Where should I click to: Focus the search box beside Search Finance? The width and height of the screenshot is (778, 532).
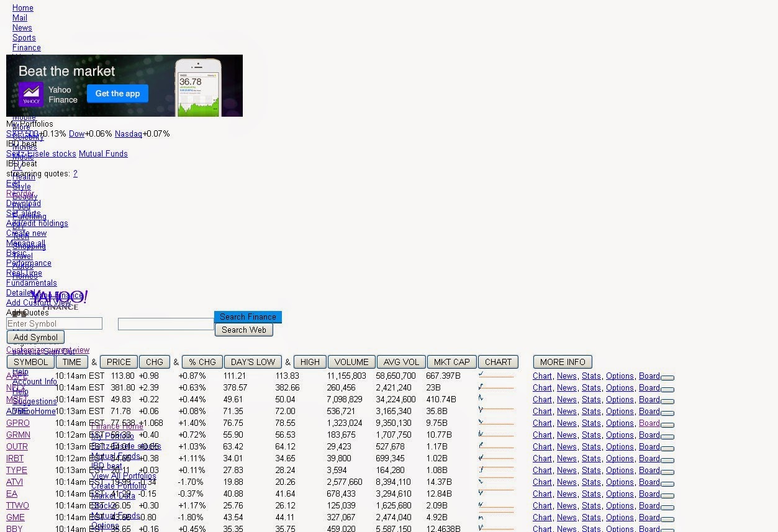(166, 323)
